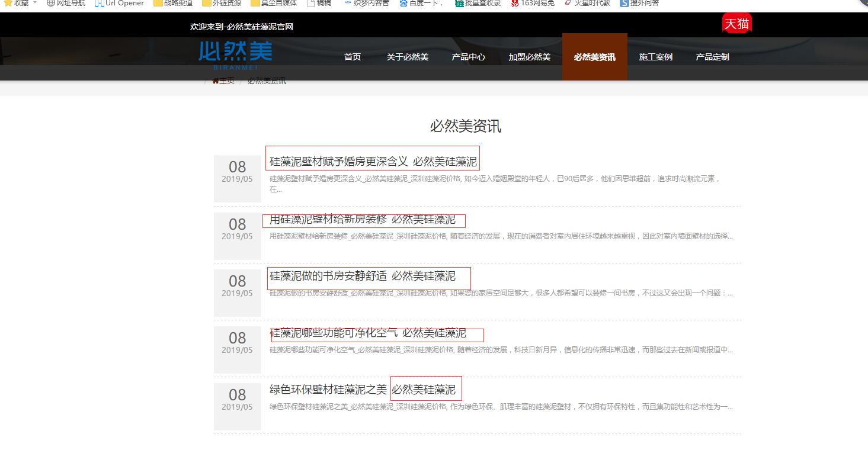Open the 网址导航 bookmark

click(x=65, y=3)
